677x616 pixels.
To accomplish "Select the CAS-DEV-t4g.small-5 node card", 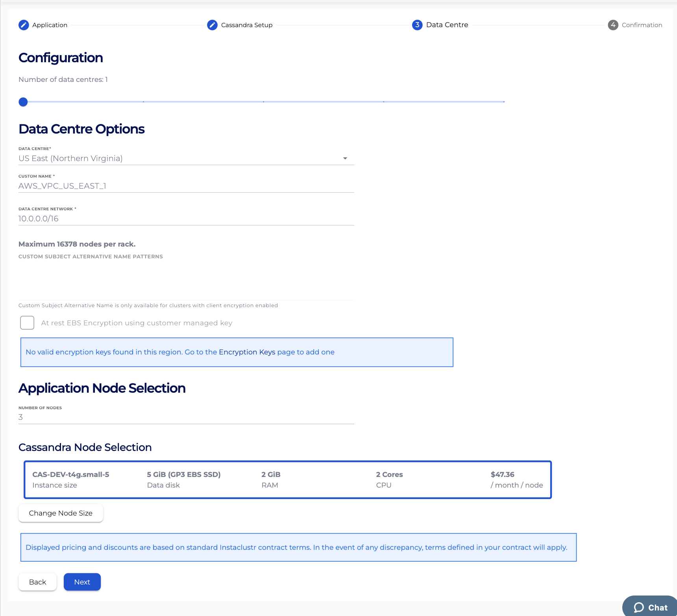I will 287,479.
